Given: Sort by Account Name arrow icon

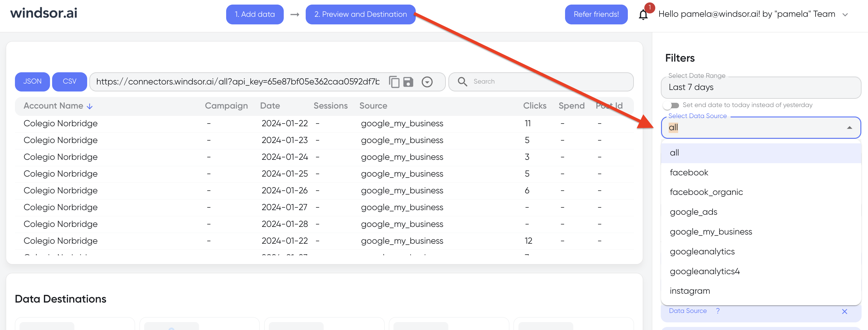Looking at the screenshot, I should click(x=90, y=106).
